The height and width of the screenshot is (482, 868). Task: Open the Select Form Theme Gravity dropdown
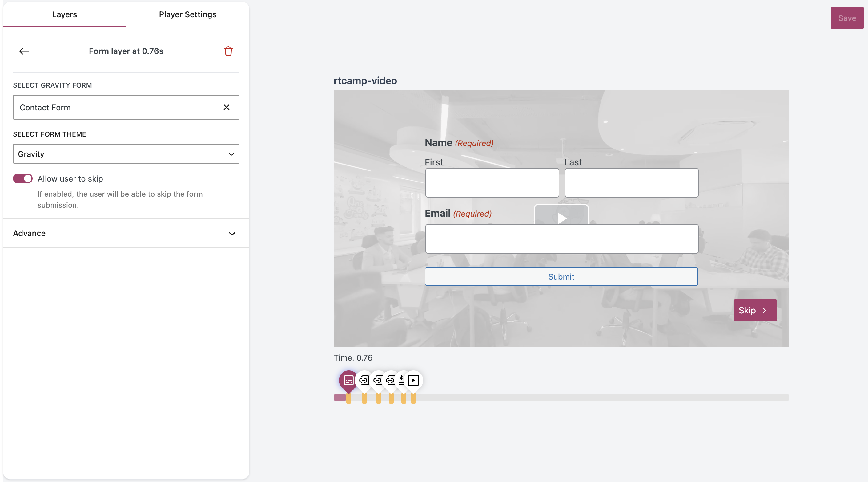(x=126, y=154)
